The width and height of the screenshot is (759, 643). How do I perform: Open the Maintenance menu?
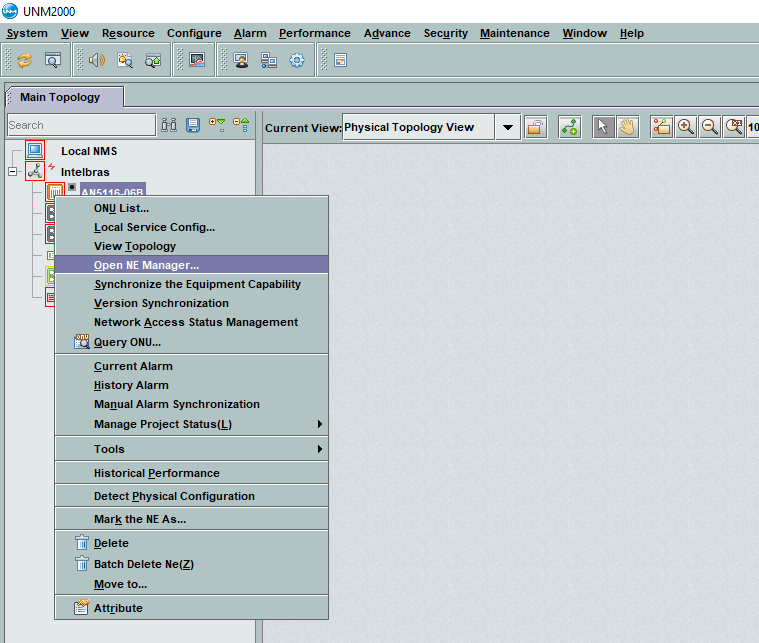[x=515, y=33]
